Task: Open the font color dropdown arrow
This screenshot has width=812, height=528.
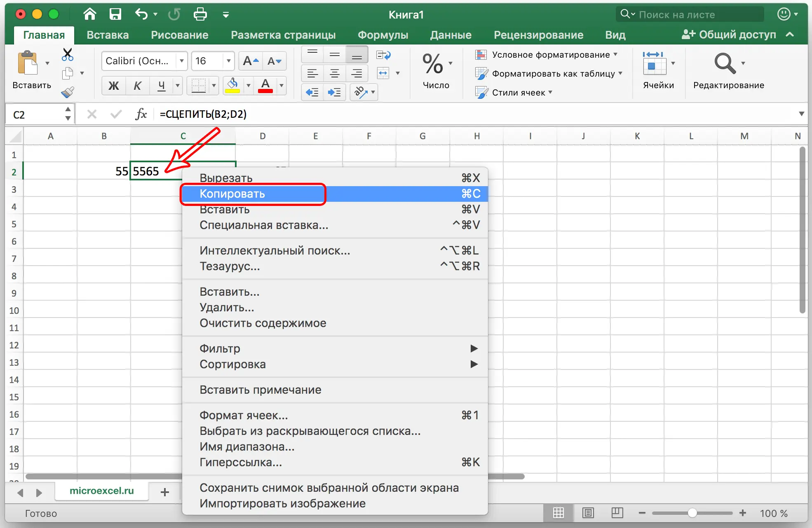Action: pos(282,86)
